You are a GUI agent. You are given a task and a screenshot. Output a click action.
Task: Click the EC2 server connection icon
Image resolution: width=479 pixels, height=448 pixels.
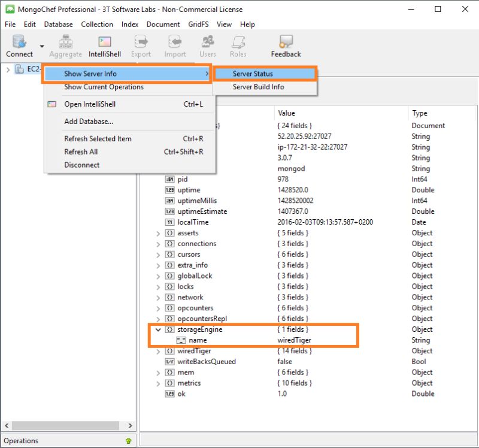pyautogui.click(x=19, y=69)
